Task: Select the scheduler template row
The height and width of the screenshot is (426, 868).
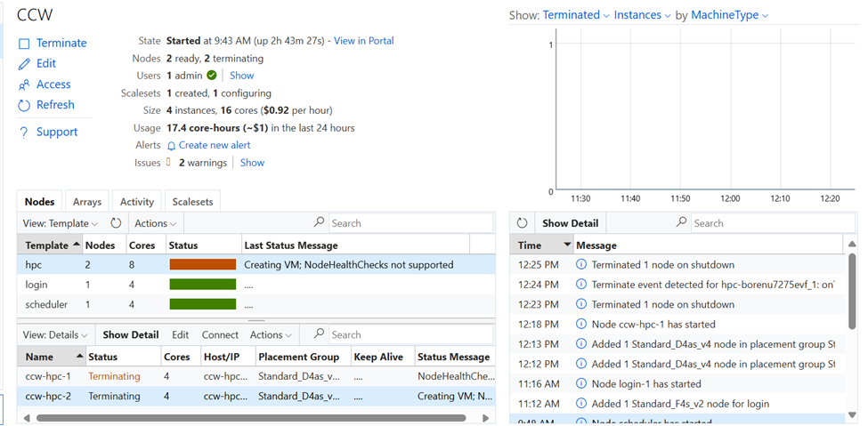Action: click(x=256, y=305)
